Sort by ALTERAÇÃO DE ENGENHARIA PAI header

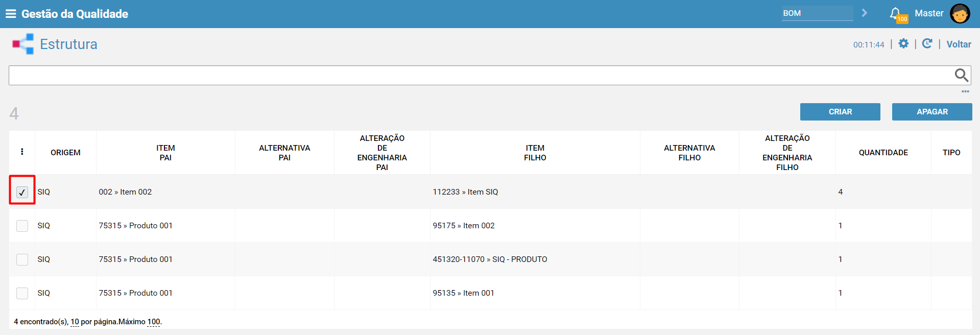pyautogui.click(x=382, y=153)
